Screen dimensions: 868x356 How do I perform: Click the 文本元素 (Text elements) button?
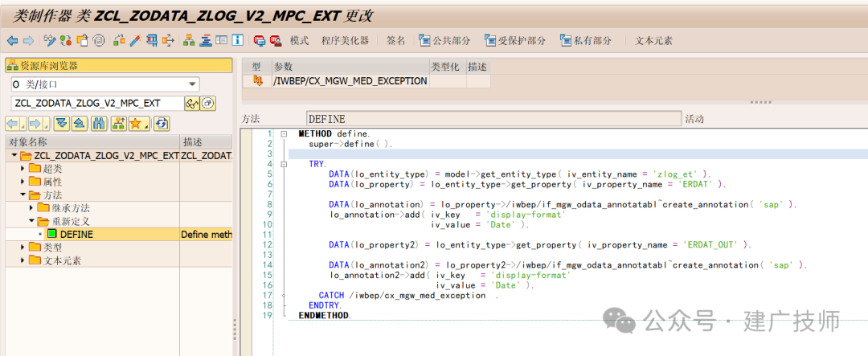pos(653,40)
